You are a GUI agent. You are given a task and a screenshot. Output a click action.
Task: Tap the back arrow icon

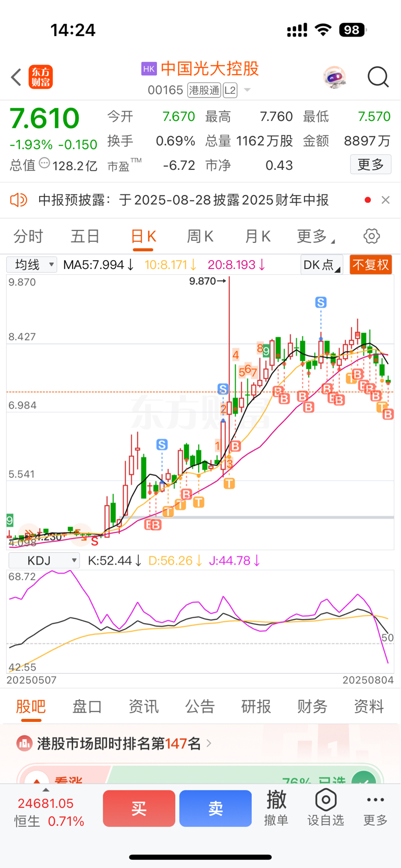tap(16, 77)
